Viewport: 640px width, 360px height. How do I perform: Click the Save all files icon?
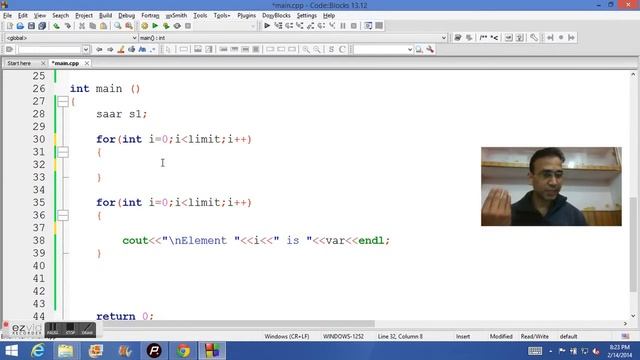(x=42, y=26)
